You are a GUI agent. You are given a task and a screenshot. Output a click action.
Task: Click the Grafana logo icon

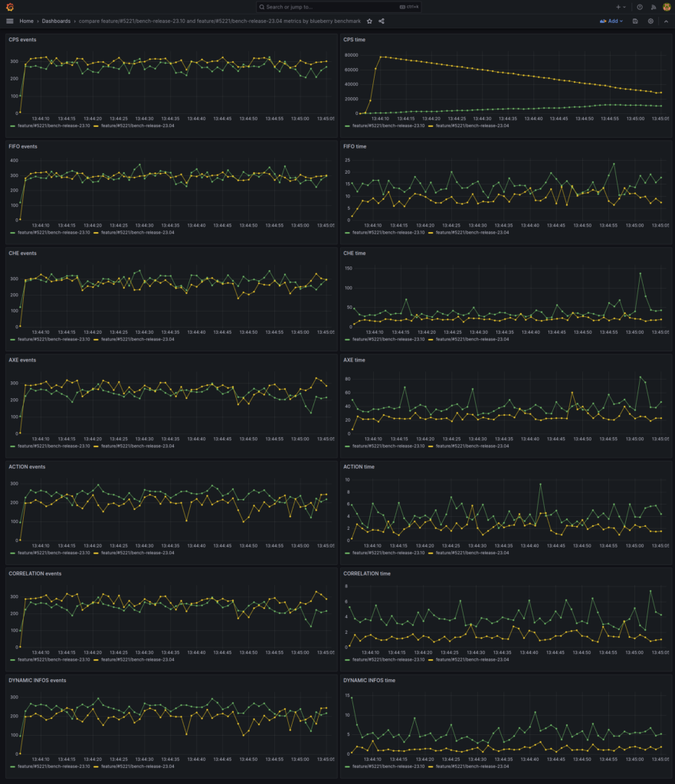coord(9,7)
